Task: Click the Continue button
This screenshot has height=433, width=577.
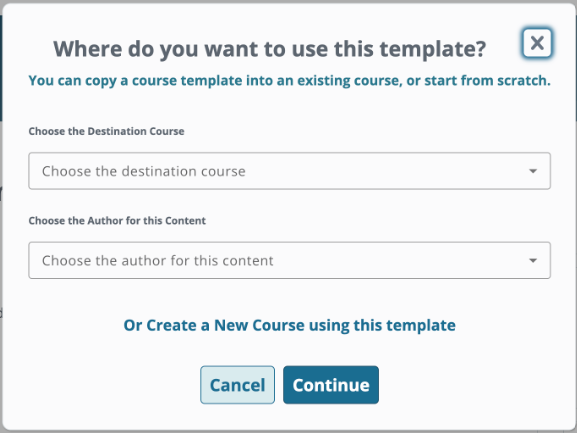Action: (x=331, y=385)
